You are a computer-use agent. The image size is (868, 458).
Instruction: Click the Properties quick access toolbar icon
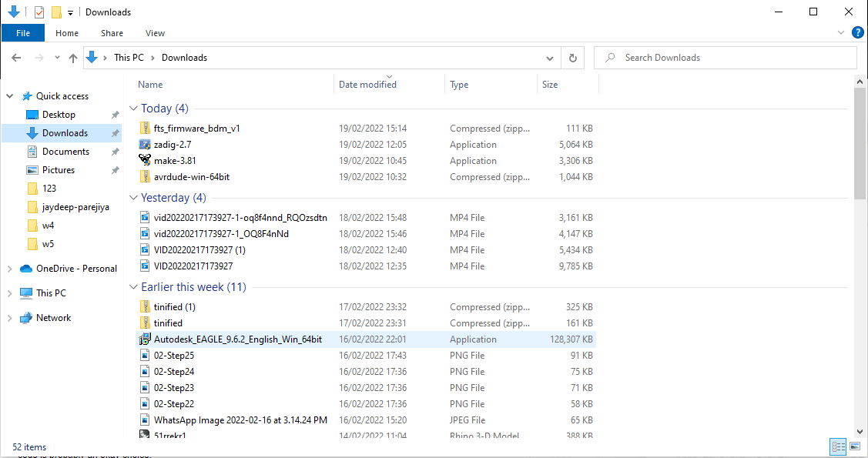tap(39, 12)
